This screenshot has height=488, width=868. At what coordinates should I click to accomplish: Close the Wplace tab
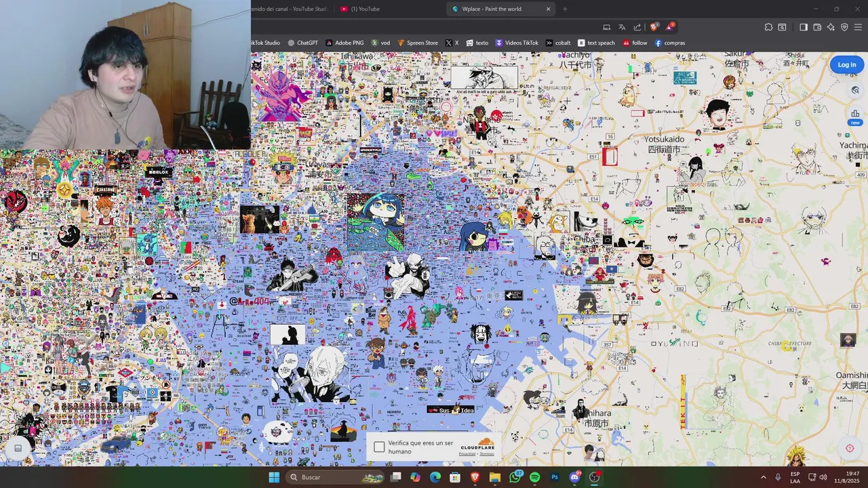[548, 9]
